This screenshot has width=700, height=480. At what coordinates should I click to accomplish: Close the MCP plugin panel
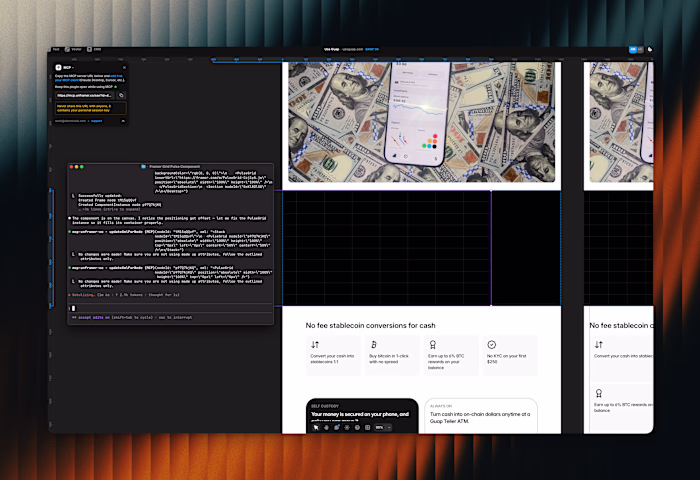click(x=124, y=67)
